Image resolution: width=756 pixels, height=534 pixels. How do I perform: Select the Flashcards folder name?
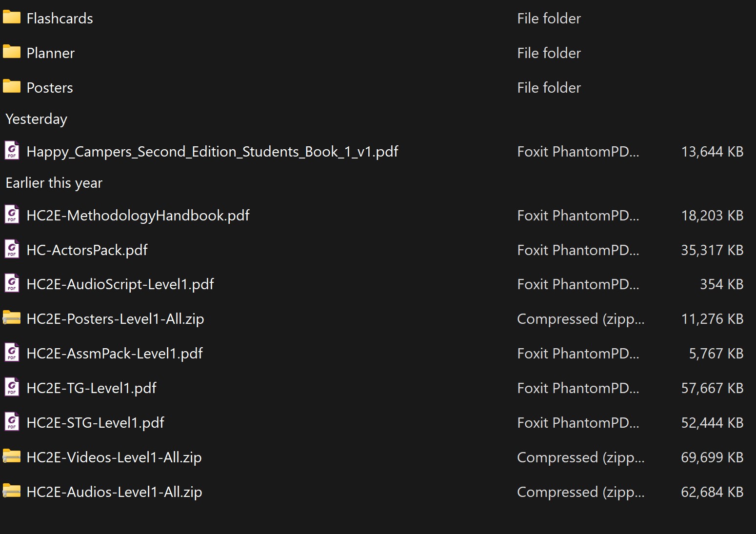click(60, 19)
